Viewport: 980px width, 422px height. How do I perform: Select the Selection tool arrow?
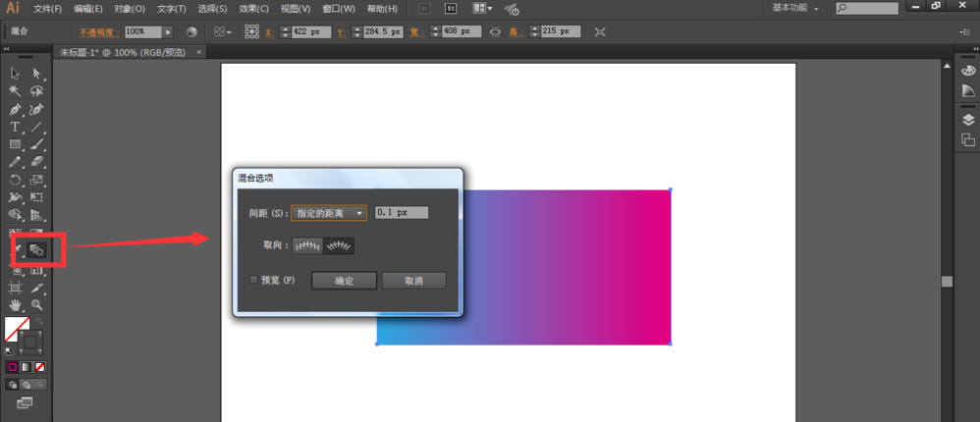pyautogui.click(x=16, y=74)
